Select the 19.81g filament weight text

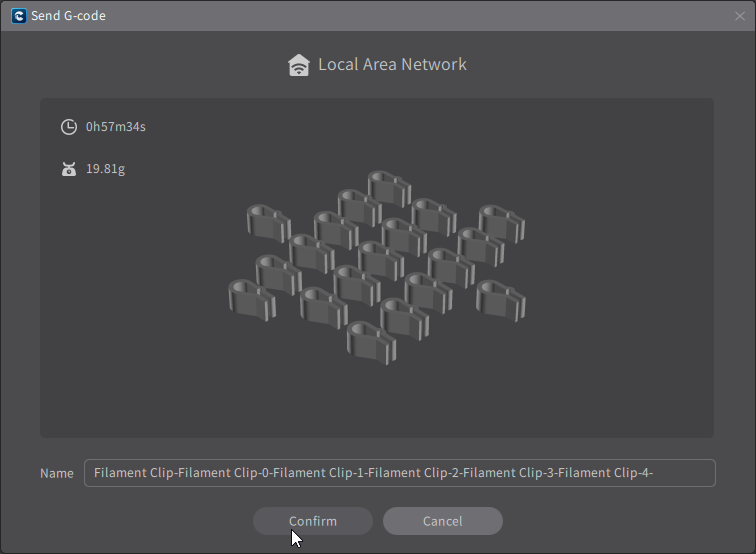[x=106, y=169]
